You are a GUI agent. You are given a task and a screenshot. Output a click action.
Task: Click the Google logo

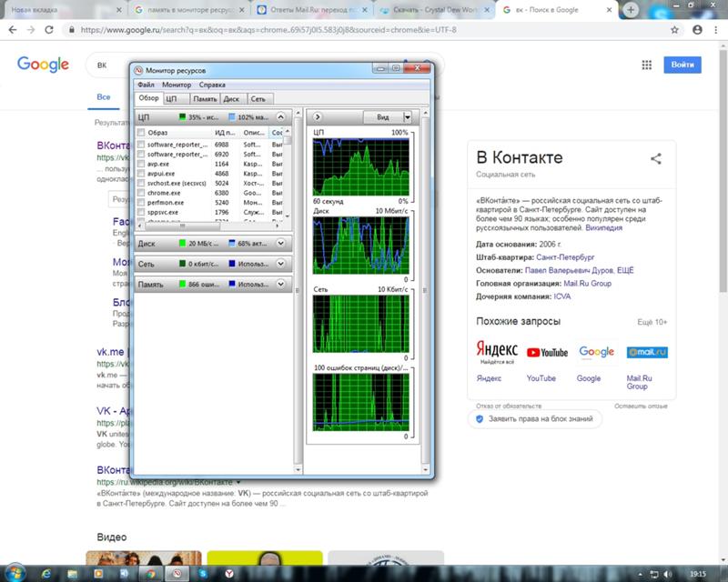[43, 64]
